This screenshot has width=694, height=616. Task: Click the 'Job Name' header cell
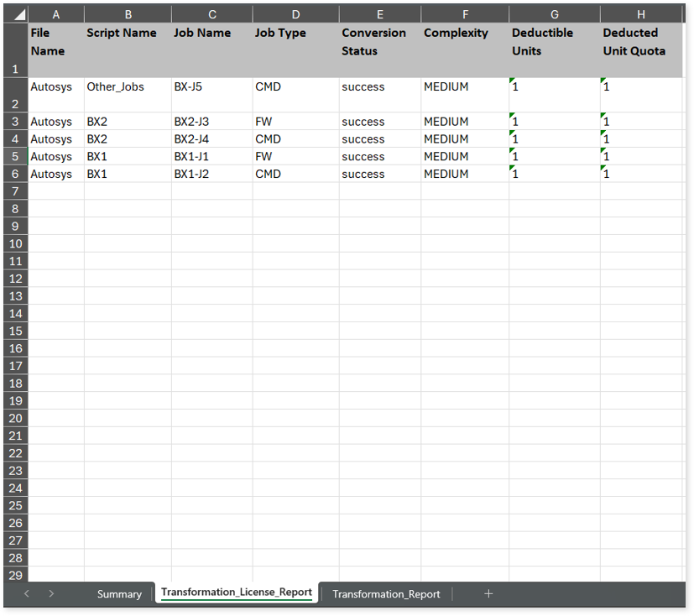pyautogui.click(x=212, y=50)
